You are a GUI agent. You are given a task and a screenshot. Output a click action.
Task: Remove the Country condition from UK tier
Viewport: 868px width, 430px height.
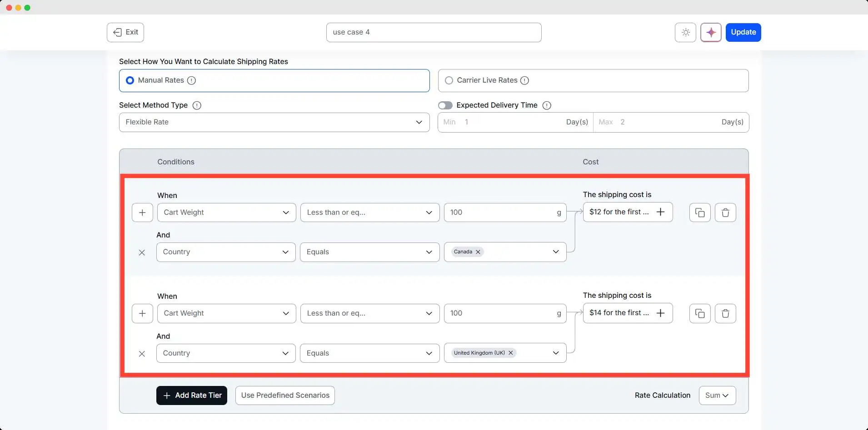pyautogui.click(x=142, y=354)
